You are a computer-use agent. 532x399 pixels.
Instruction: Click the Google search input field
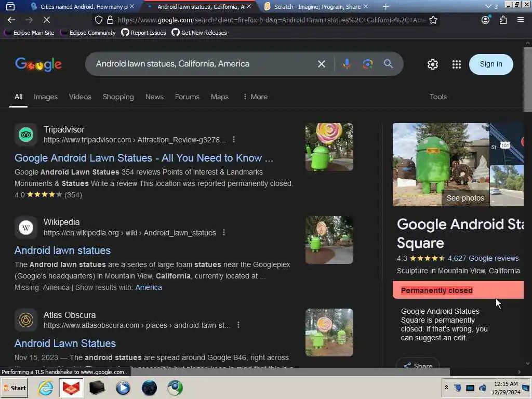(x=204, y=64)
